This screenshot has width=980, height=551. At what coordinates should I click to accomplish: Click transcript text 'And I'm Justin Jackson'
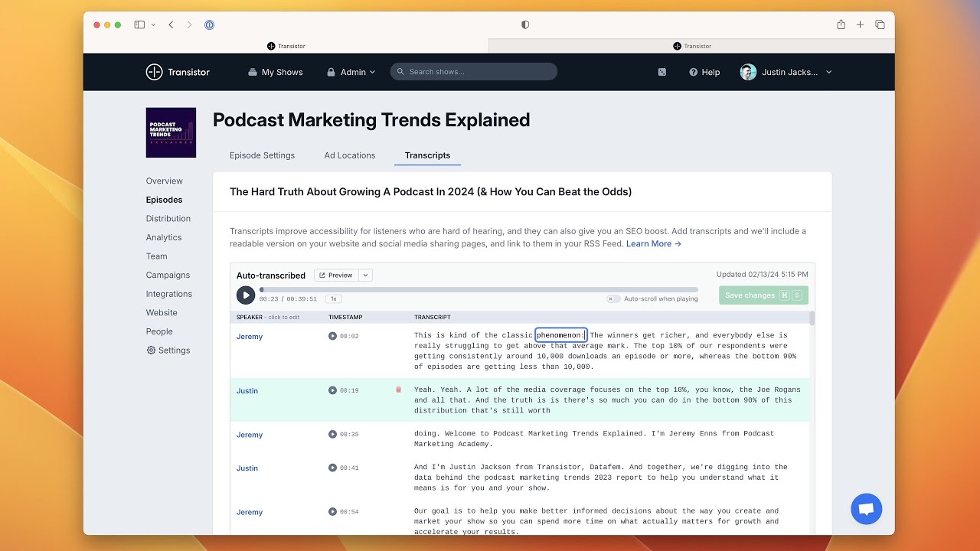pos(601,478)
